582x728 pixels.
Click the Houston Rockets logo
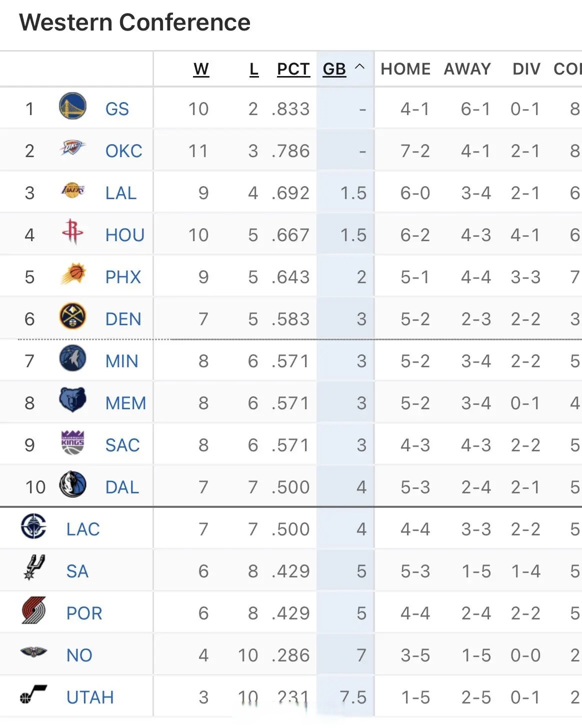pyautogui.click(x=72, y=232)
